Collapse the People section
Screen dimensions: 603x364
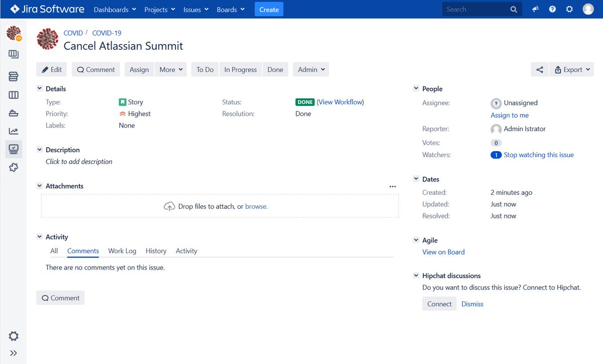(416, 88)
